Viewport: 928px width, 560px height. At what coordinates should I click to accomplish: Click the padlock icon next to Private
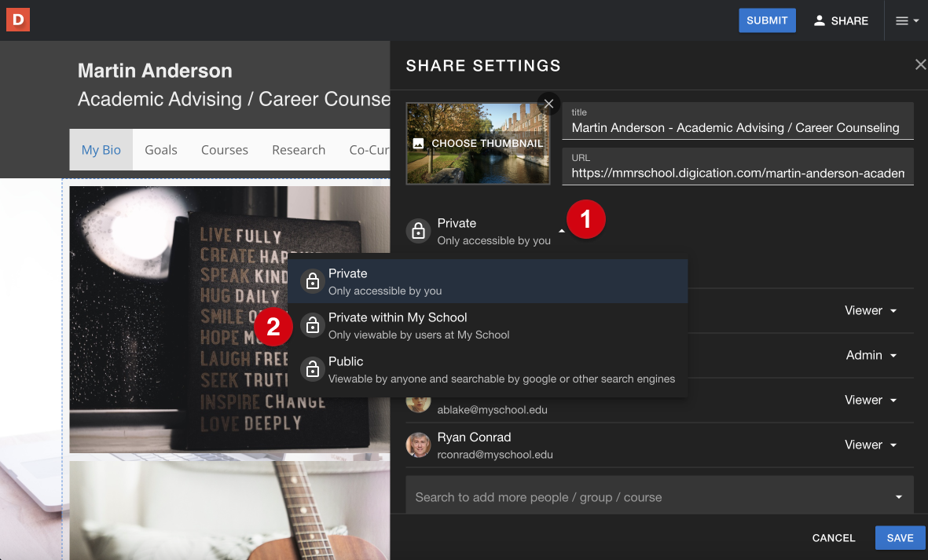point(417,231)
